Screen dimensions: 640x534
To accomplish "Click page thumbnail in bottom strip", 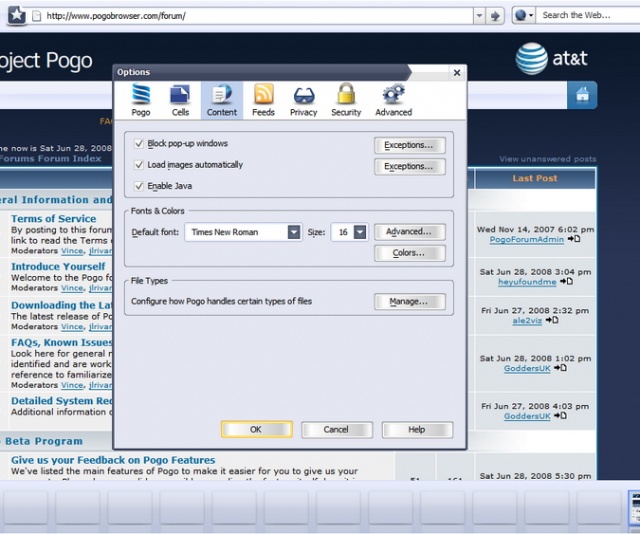I will point(634,507).
